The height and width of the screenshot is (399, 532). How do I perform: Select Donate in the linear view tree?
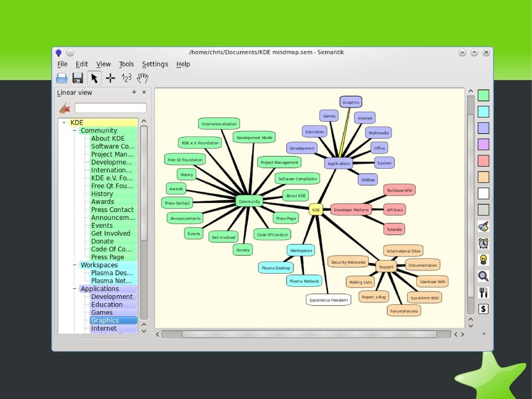pyautogui.click(x=113, y=241)
